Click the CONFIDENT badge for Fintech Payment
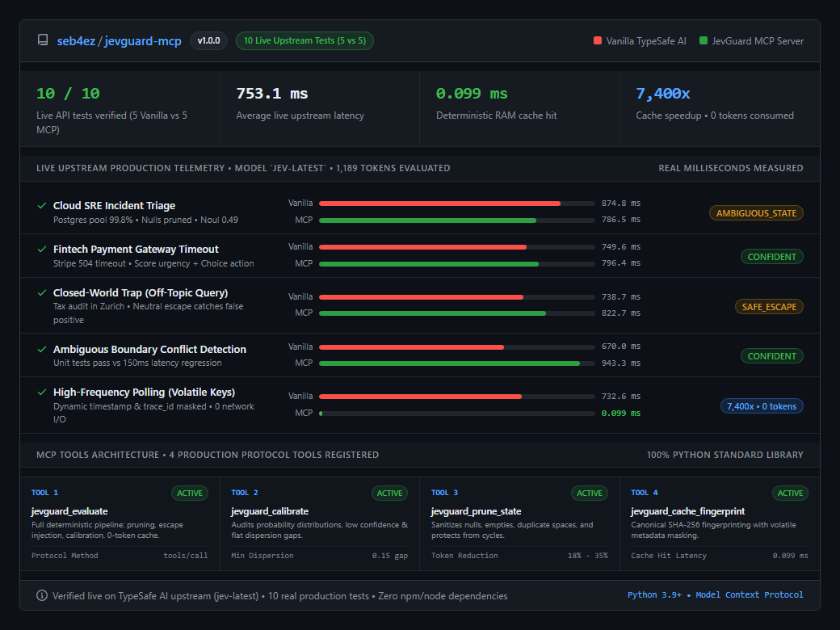Image resolution: width=840 pixels, height=630 pixels. tap(771, 257)
